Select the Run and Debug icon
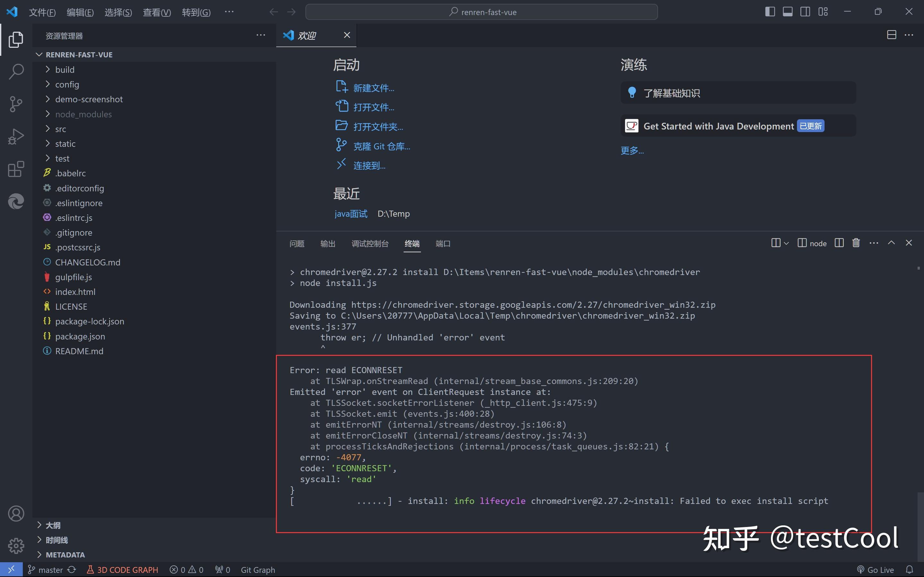Viewport: 924px width, 577px height. pyautogui.click(x=16, y=136)
